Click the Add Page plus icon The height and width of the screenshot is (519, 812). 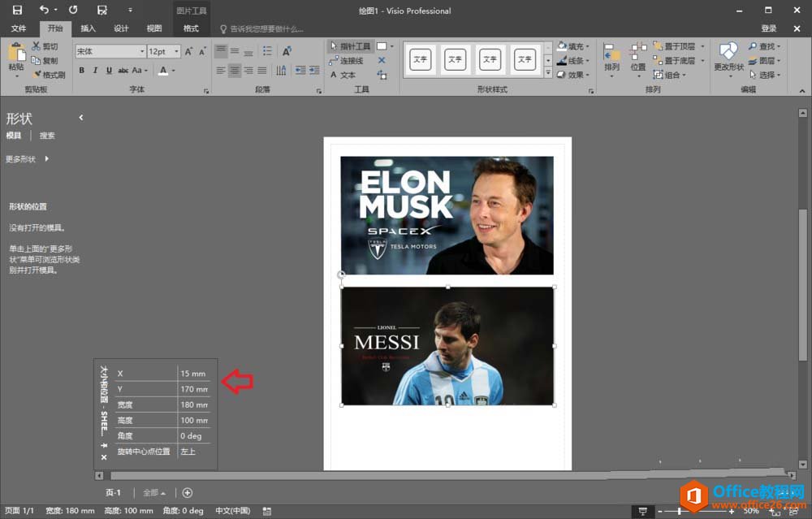tap(188, 492)
